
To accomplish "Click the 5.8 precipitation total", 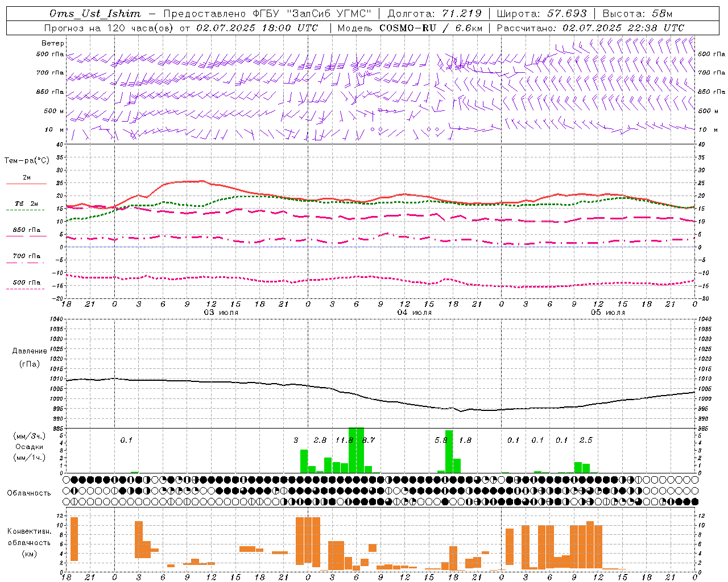I will tap(441, 440).
